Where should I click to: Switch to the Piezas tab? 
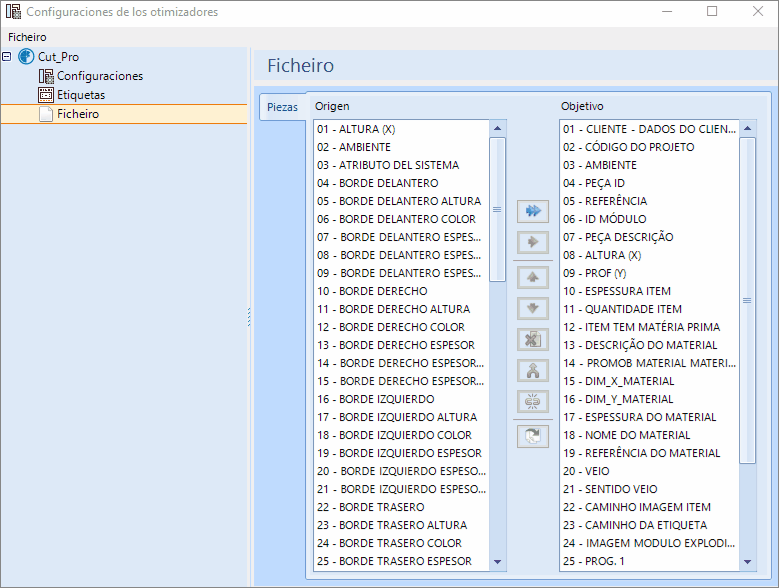click(x=282, y=107)
